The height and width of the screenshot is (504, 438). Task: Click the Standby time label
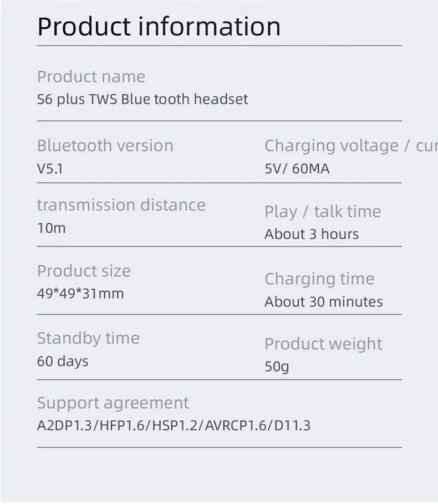[88, 338]
